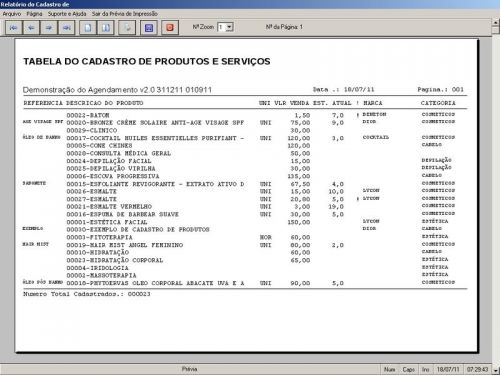This screenshot has height=375, width=500.
Task: Click the COCKTAIL brand entry
Action: coord(376,137)
